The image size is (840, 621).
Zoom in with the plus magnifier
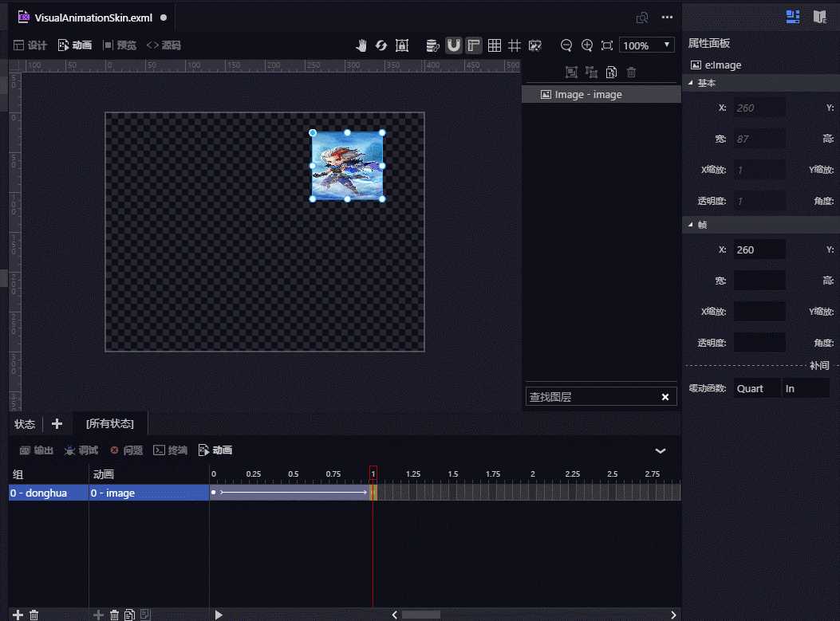586,45
